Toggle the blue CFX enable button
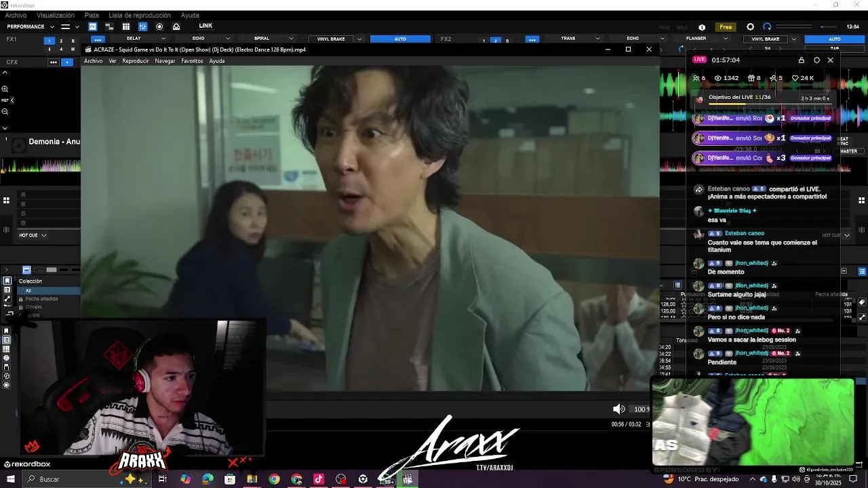The image size is (868, 488). [67, 62]
